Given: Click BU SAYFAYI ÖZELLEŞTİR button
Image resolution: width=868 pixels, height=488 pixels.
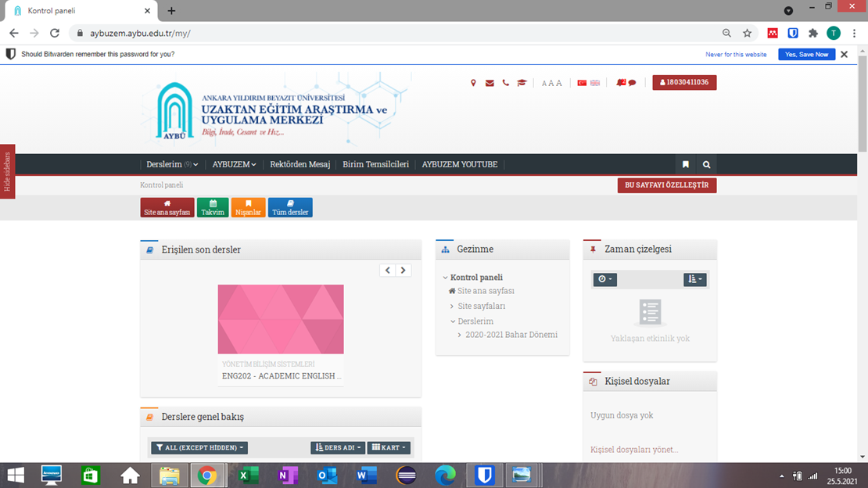Looking at the screenshot, I should [x=667, y=185].
